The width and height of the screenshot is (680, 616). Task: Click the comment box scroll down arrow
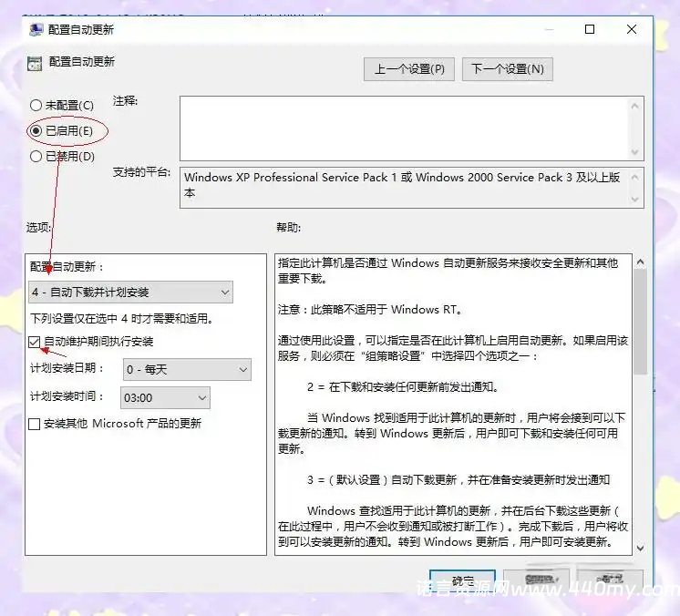tap(635, 152)
